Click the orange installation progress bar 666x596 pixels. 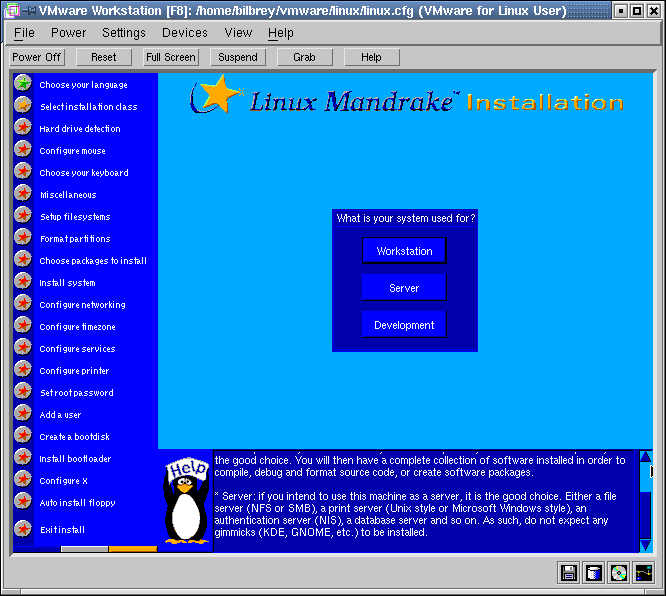pos(133,549)
